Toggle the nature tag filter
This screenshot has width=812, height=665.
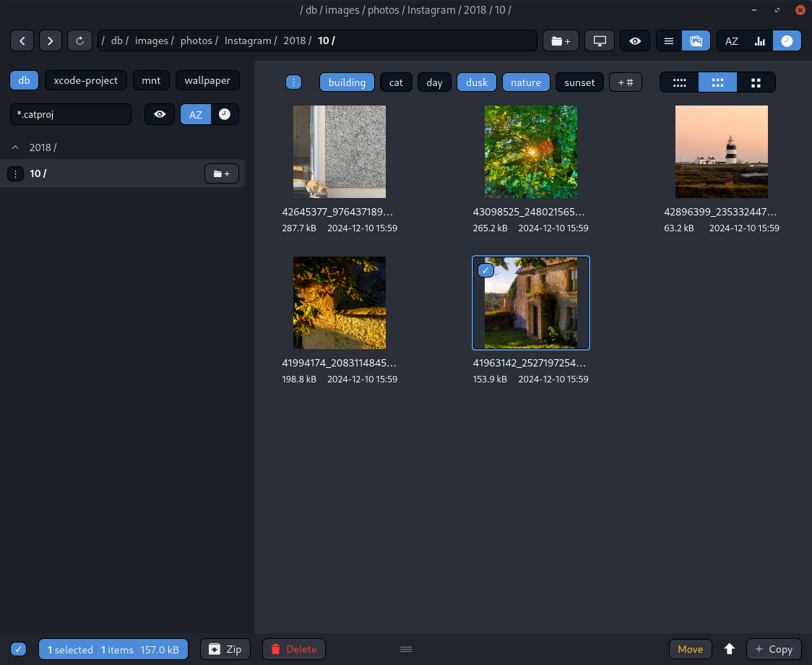[526, 82]
